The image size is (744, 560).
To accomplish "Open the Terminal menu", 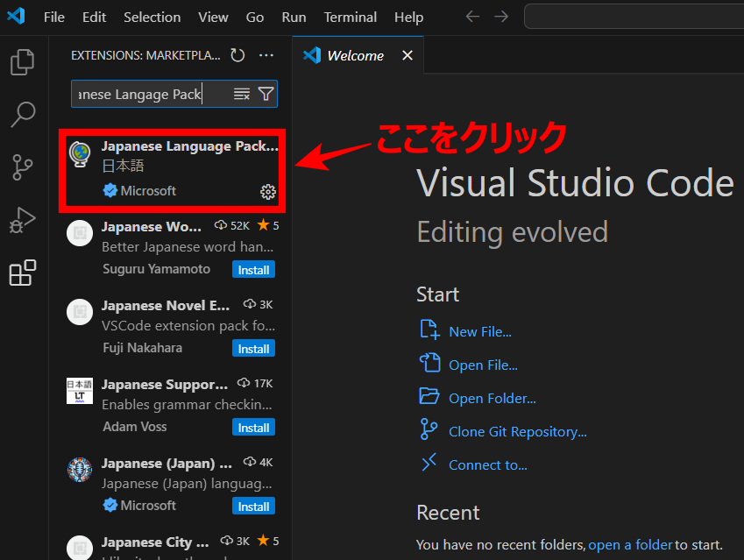I will [351, 17].
